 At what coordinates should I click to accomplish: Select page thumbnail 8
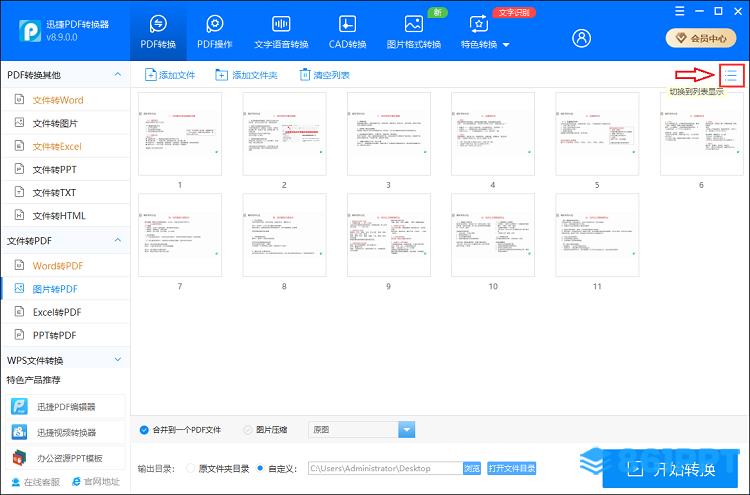point(284,235)
